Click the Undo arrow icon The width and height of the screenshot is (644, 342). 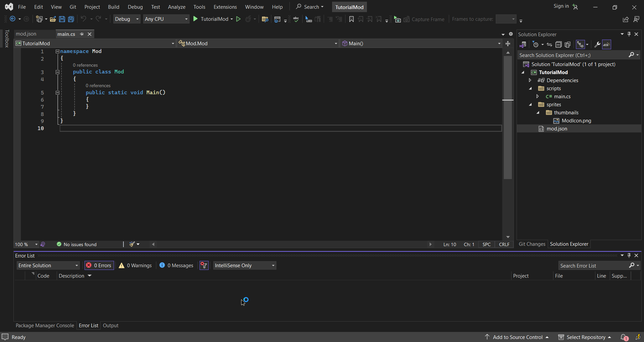pyautogui.click(x=84, y=19)
